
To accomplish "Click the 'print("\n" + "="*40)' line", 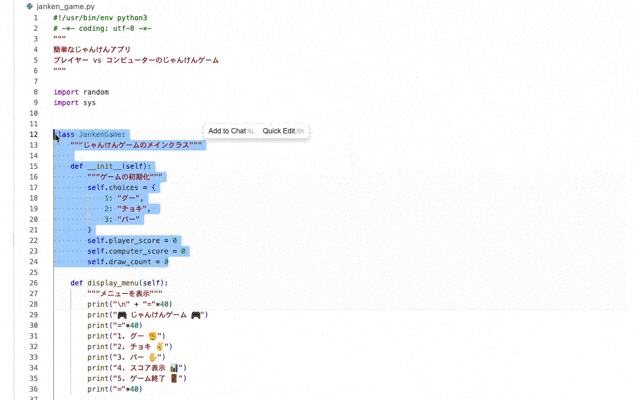I will click(x=130, y=304).
